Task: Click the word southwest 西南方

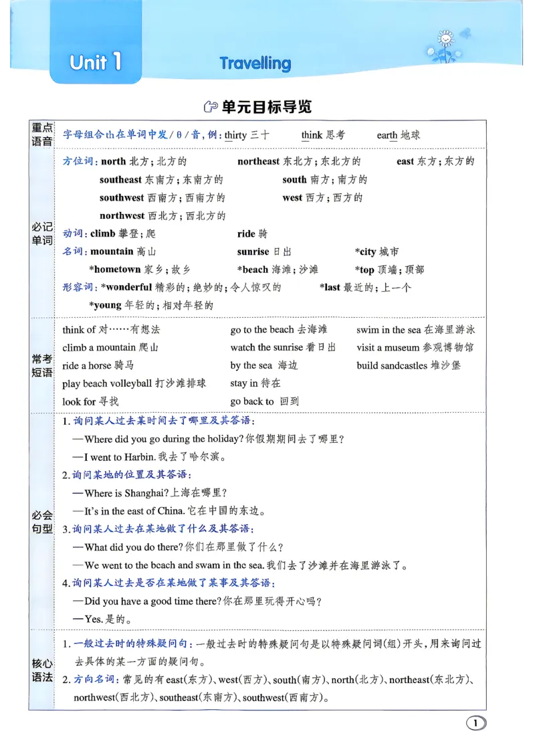Action: (x=163, y=197)
